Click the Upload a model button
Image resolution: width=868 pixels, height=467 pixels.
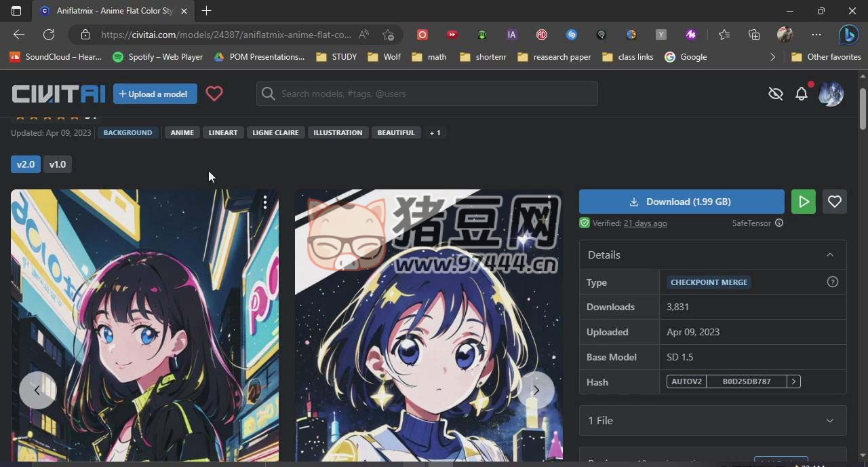(x=155, y=94)
